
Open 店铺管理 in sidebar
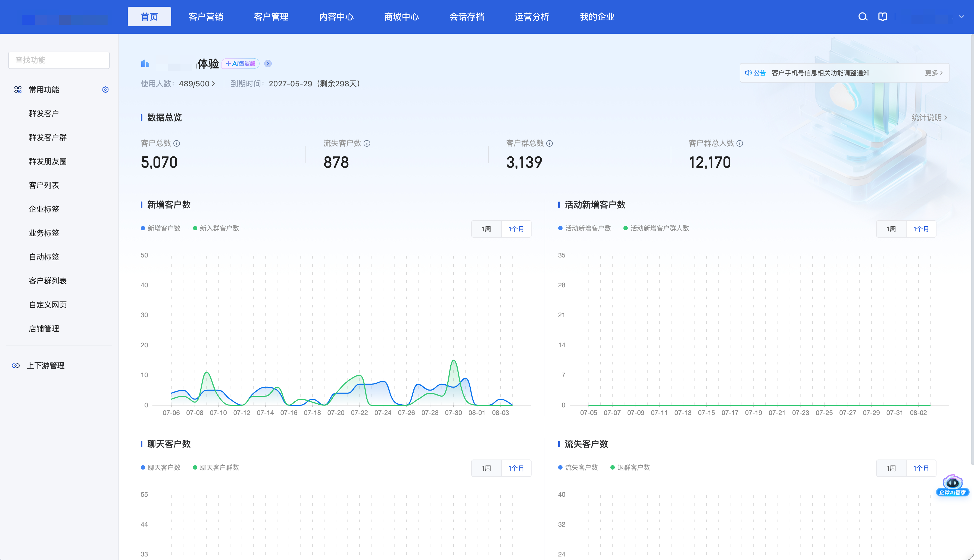coord(44,329)
